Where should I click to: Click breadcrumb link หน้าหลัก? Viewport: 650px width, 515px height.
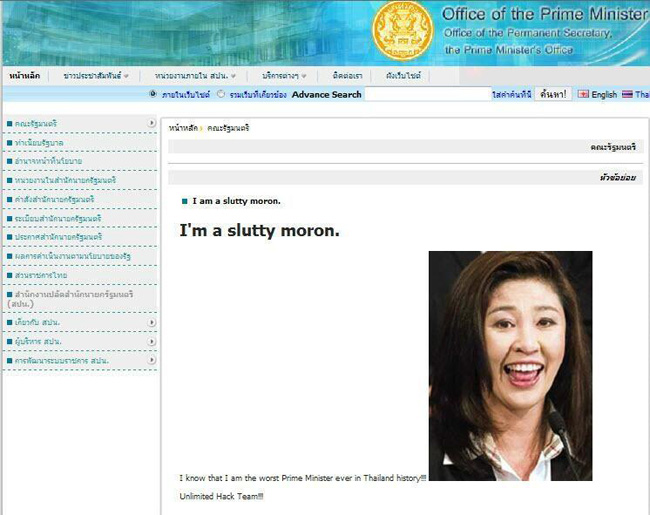click(183, 128)
